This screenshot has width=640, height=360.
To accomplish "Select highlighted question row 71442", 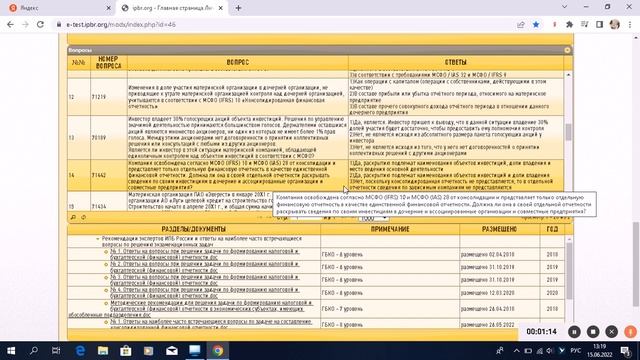I will click(x=316, y=175).
